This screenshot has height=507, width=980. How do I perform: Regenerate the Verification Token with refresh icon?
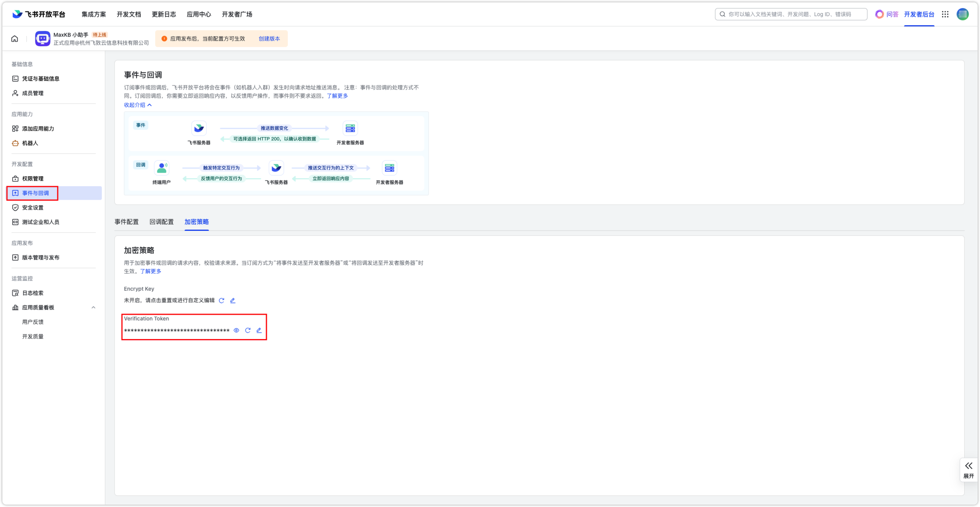click(x=248, y=330)
